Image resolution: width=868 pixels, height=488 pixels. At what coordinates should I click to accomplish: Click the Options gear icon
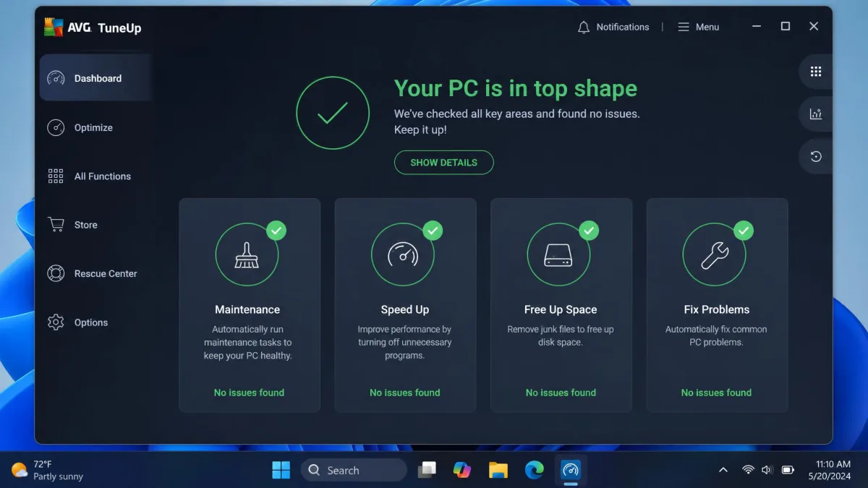56,322
